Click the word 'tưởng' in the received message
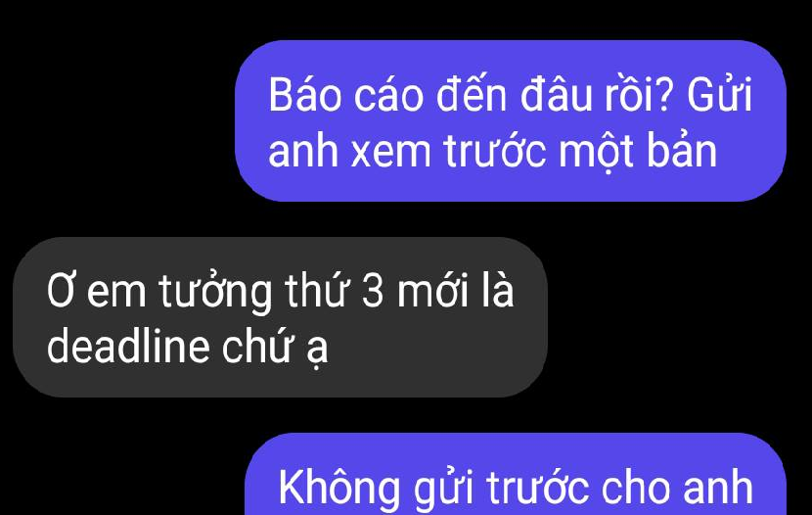The width and height of the screenshot is (812, 515). pos(215,294)
